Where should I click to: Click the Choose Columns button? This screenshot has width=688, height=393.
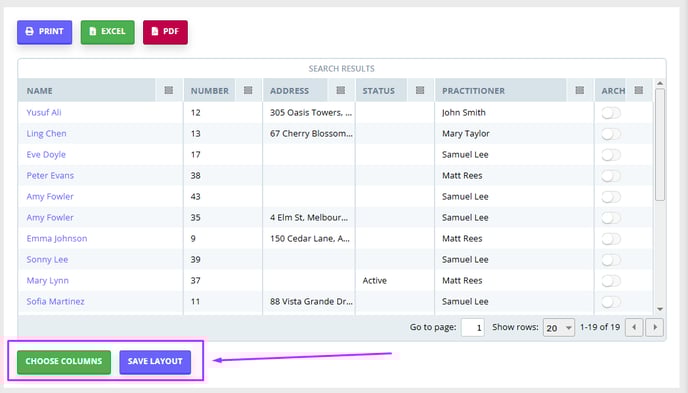click(64, 361)
